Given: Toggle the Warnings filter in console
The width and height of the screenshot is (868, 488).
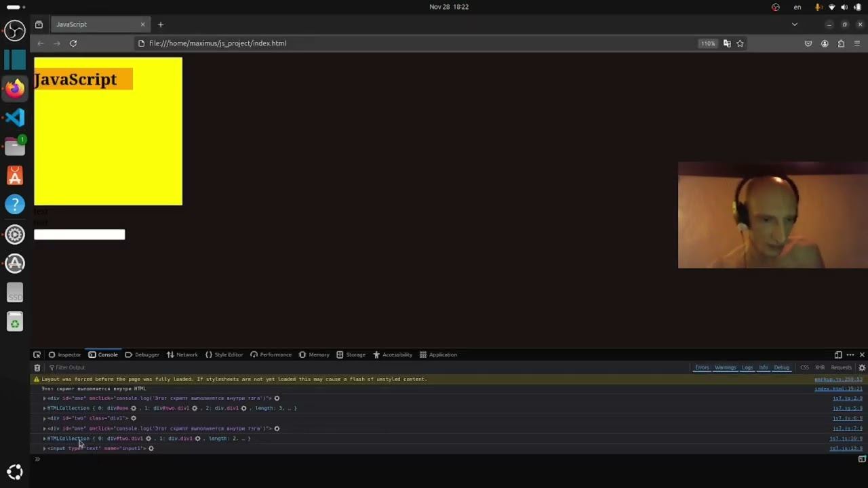Looking at the screenshot, I should coord(725,367).
